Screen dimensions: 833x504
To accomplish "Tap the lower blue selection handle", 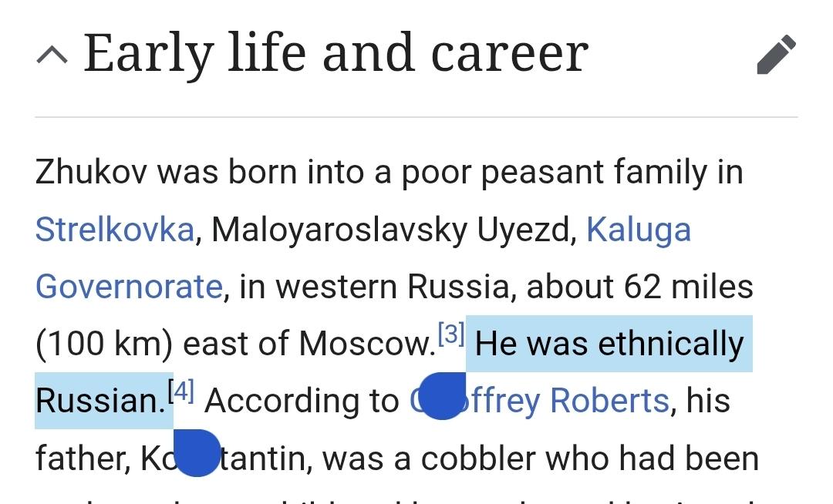I will coord(197,453).
